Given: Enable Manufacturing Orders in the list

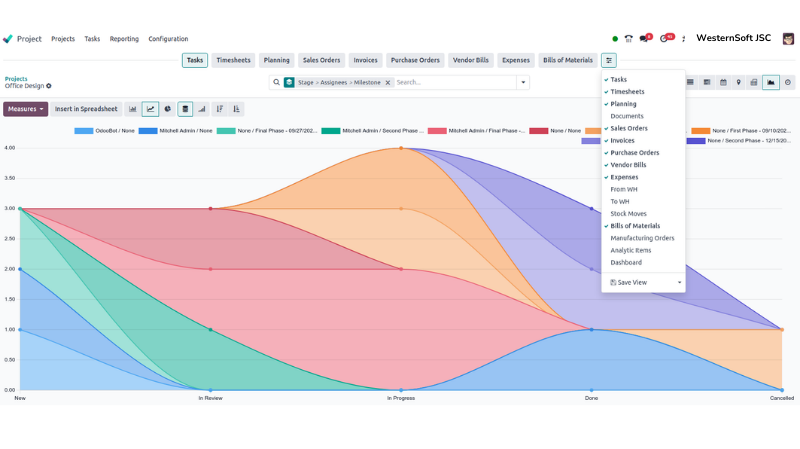Looking at the screenshot, I should coord(642,238).
